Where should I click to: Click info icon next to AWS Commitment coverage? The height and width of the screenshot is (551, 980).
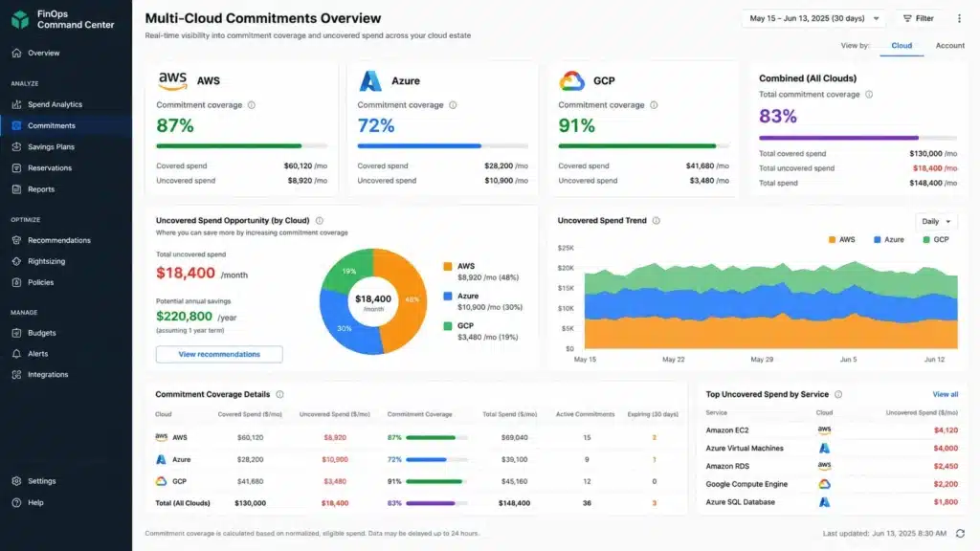click(252, 105)
